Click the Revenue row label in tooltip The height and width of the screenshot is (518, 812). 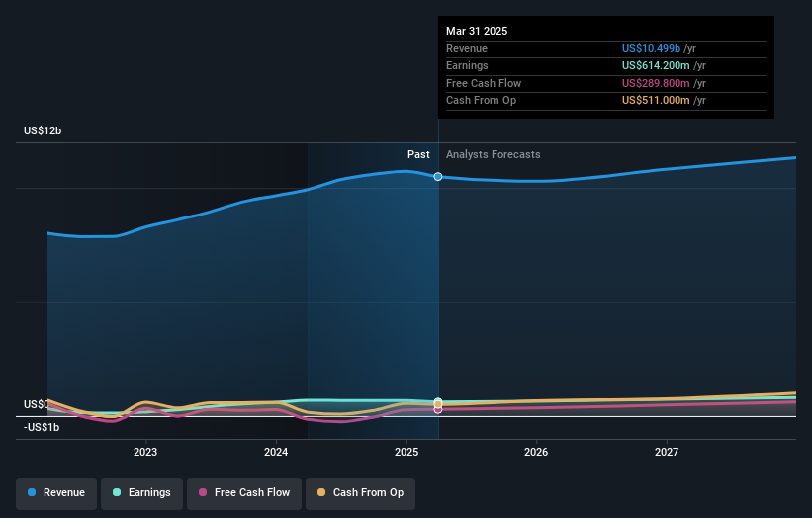(x=467, y=48)
